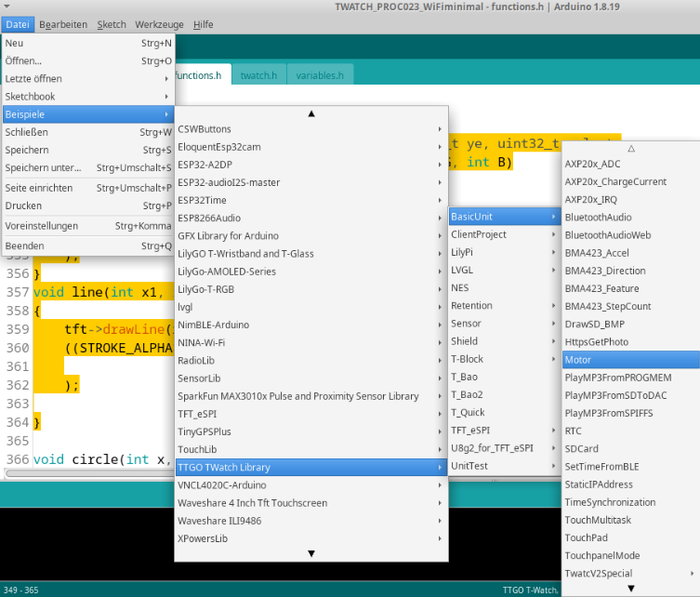Screen dimensions: 700x597
Task: Expand Sensor submenu
Action: 505,324
